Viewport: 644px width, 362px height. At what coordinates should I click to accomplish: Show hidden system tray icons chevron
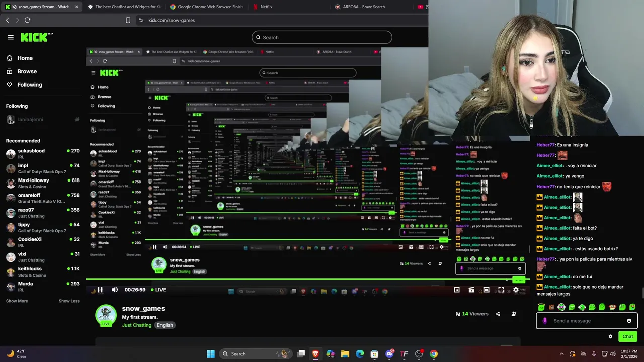click(561, 354)
